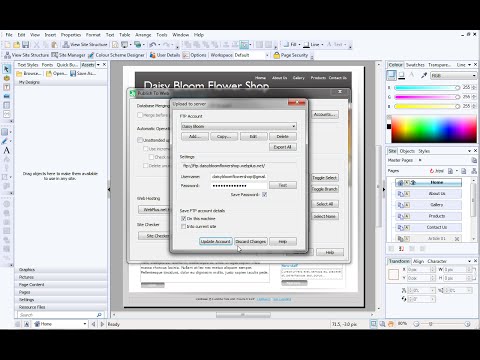Expand the Pictures assets category
480x360 pixels.
click(61, 277)
